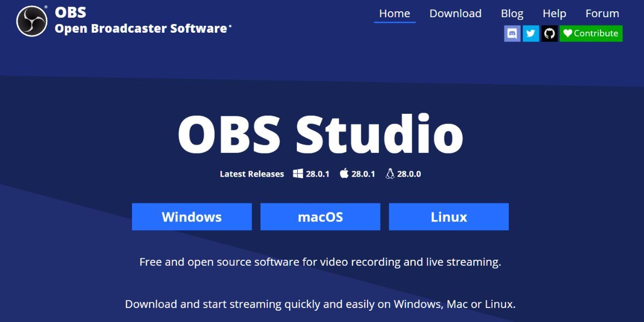Screen dimensions: 644x322
Task: Open the Home menu item
Action: point(394,13)
